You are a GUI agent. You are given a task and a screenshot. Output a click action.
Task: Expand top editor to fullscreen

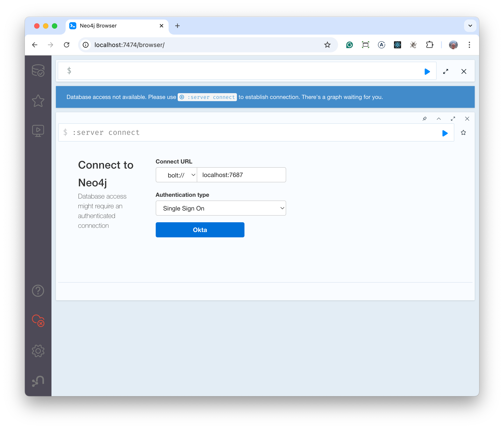coord(446,71)
